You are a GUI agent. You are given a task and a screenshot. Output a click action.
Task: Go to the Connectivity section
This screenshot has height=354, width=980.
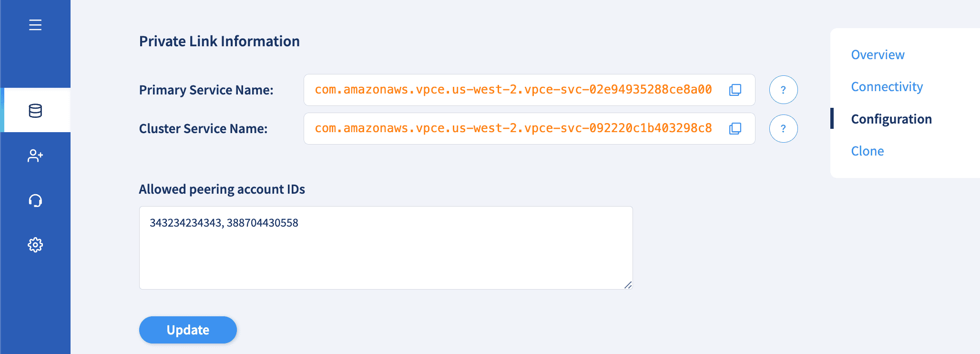coord(887,87)
